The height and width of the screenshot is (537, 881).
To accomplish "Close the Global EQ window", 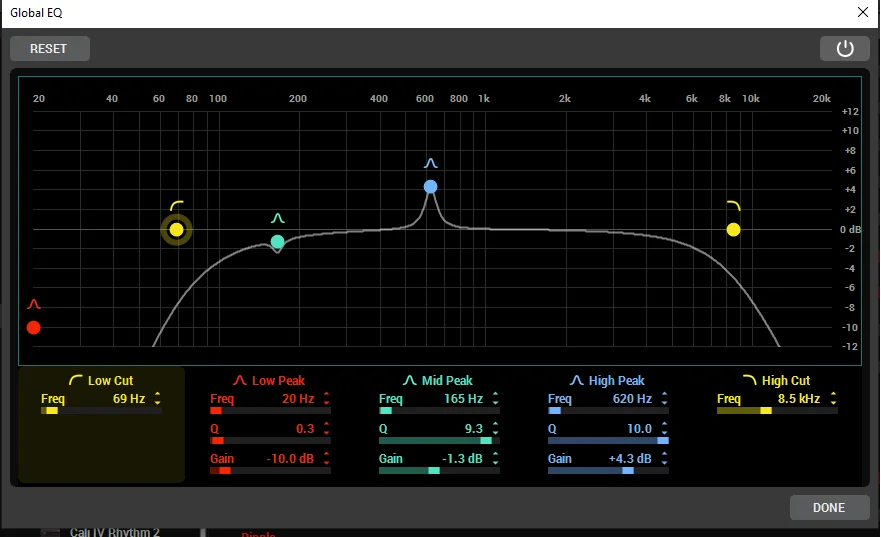I will click(x=862, y=12).
